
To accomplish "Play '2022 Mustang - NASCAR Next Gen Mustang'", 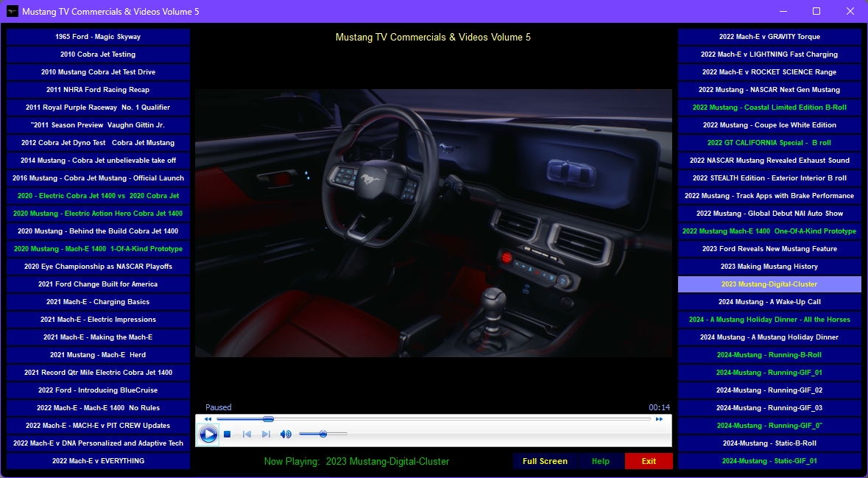I will [769, 90].
